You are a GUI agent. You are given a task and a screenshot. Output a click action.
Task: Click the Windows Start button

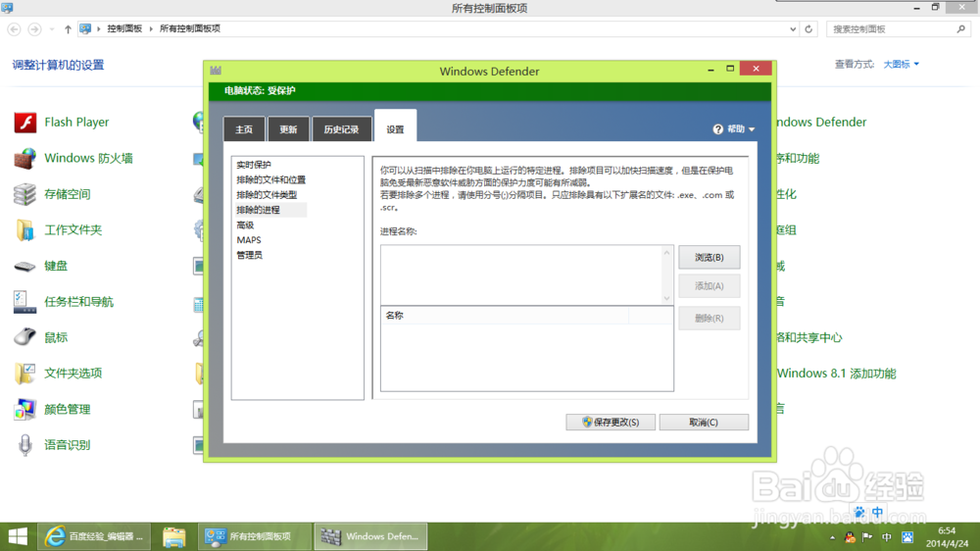pos(18,536)
